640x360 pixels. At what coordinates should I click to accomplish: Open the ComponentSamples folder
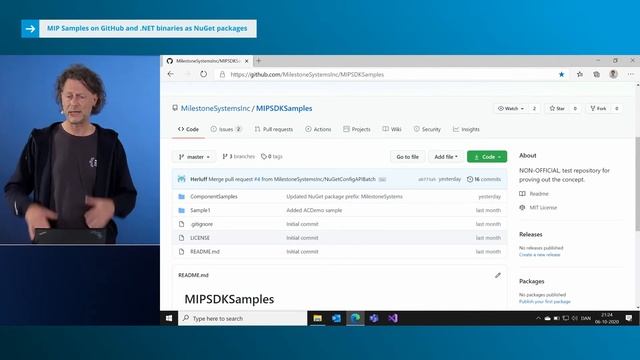point(214,197)
